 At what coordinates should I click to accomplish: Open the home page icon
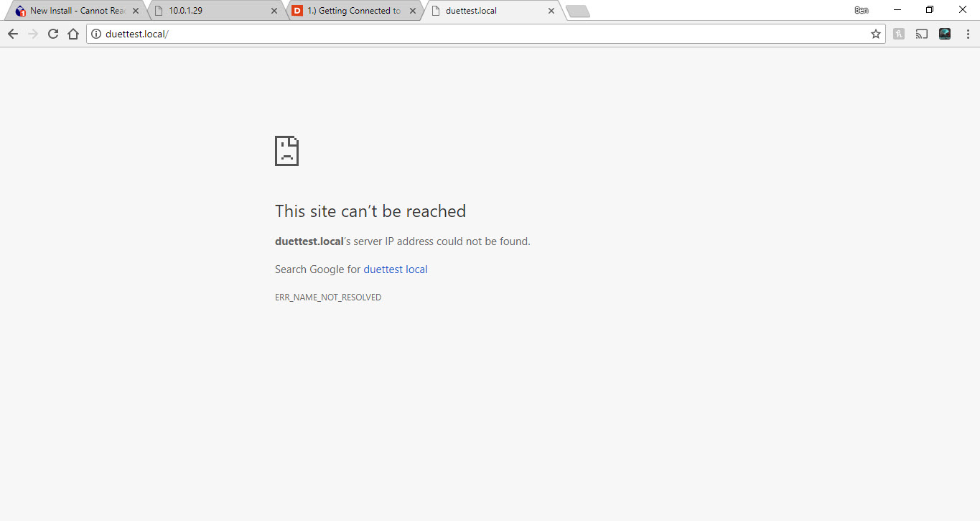(73, 34)
